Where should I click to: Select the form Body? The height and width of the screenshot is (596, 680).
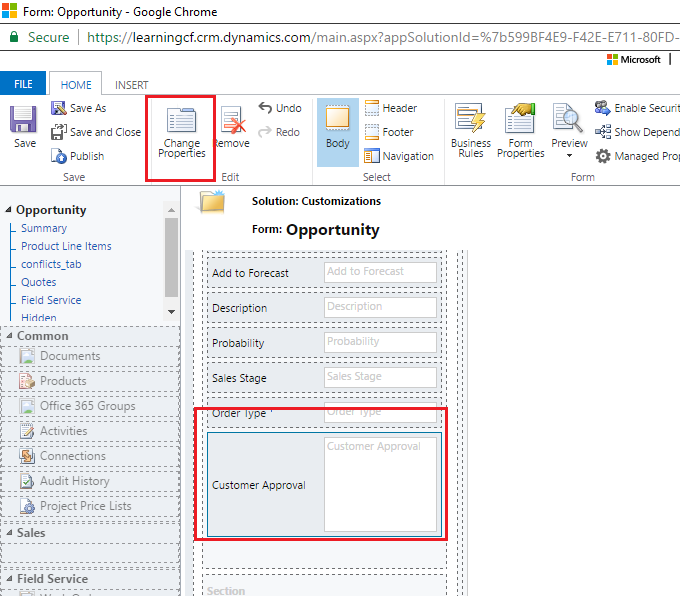(337, 132)
